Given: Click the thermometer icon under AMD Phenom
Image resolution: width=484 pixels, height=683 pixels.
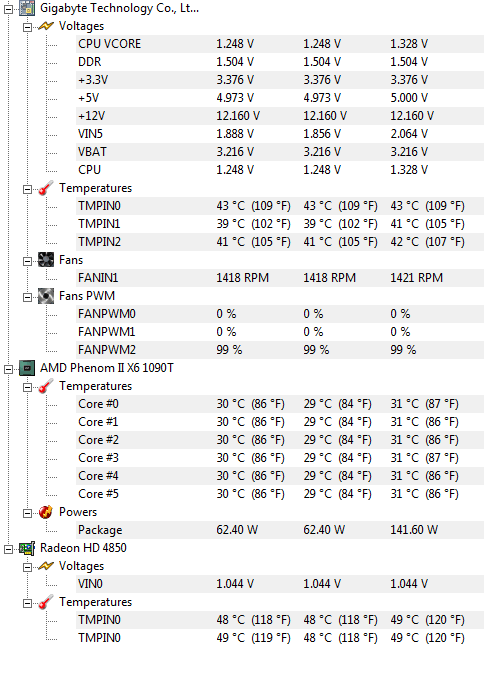Looking at the screenshot, I should [x=46, y=386].
